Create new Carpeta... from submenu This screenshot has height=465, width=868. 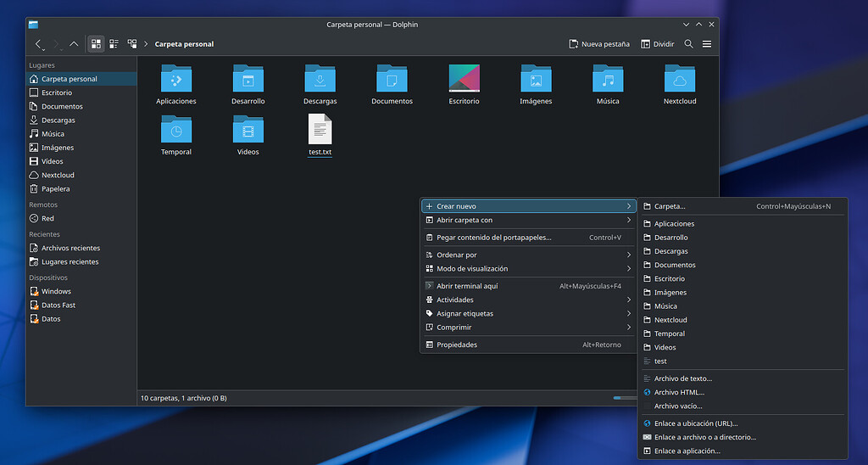pyautogui.click(x=670, y=206)
